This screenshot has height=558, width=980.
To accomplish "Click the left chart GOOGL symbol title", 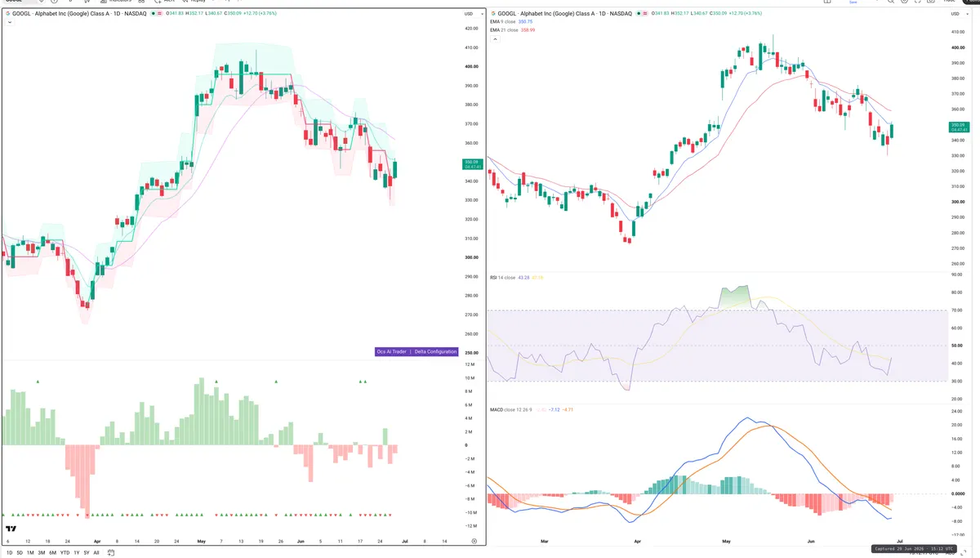I will tap(79, 14).
